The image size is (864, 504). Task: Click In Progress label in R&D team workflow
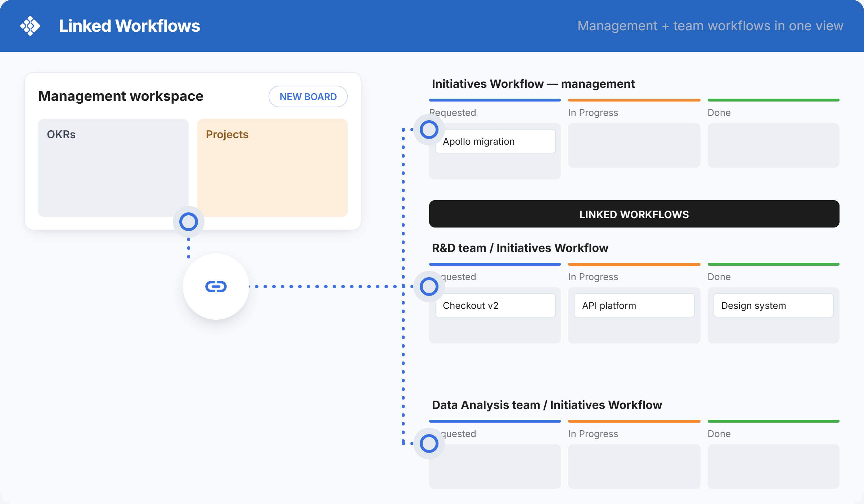[593, 277]
